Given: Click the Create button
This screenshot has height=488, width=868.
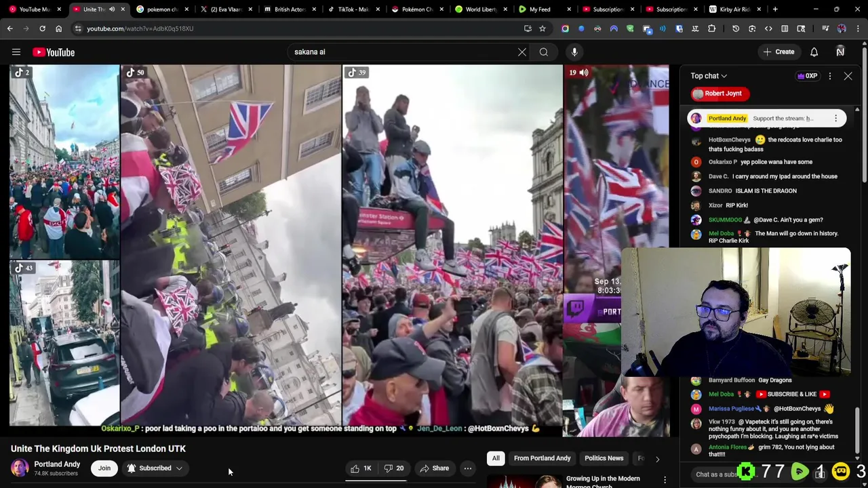Looking at the screenshot, I should click(778, 52).
